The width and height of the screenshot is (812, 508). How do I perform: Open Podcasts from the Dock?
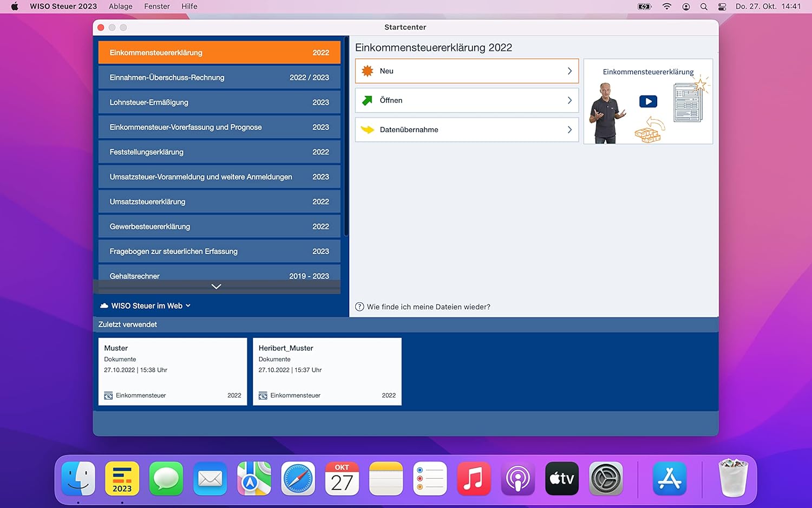(518, 479)
